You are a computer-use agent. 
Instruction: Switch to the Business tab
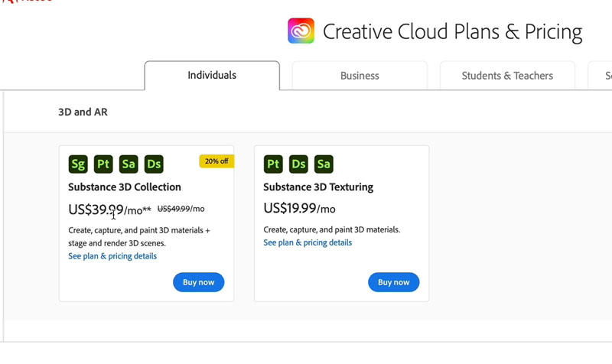(x=360, y=76)
